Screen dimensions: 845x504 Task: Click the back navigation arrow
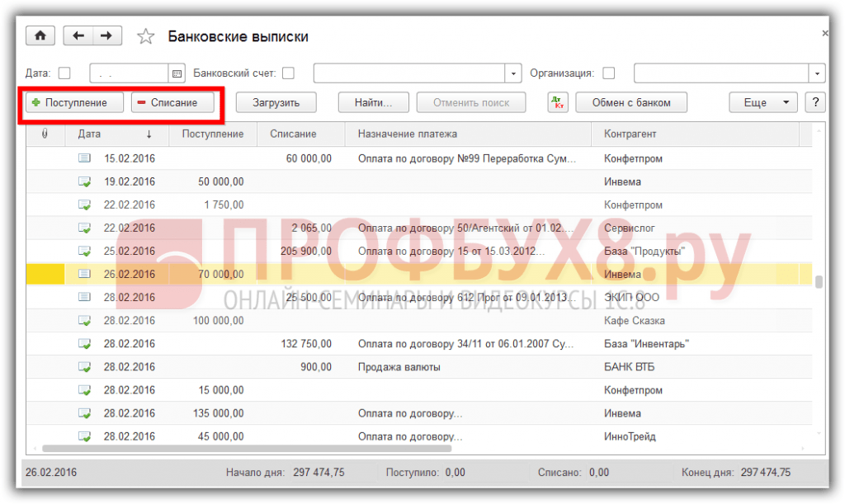[x=78, y=36]
